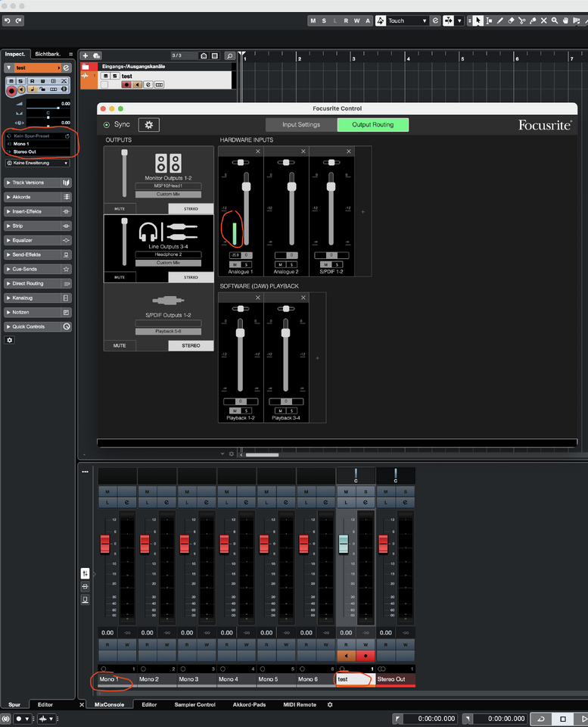Click lanes icon on test track row
Image resolution: width=588 pixels, height=727 pixels.
tap(160, 84)
